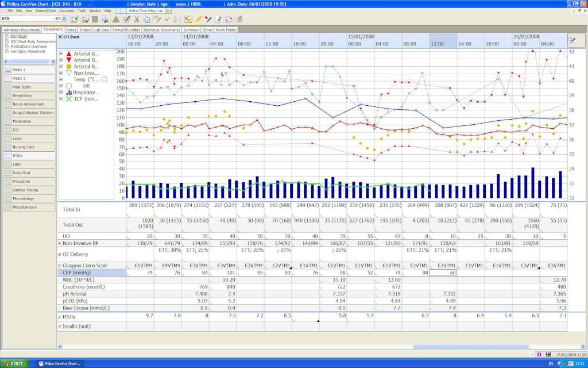588x368 pixels.
Task: Click the checklist lines toolbar icon
Action: click(x=177, y=19)
